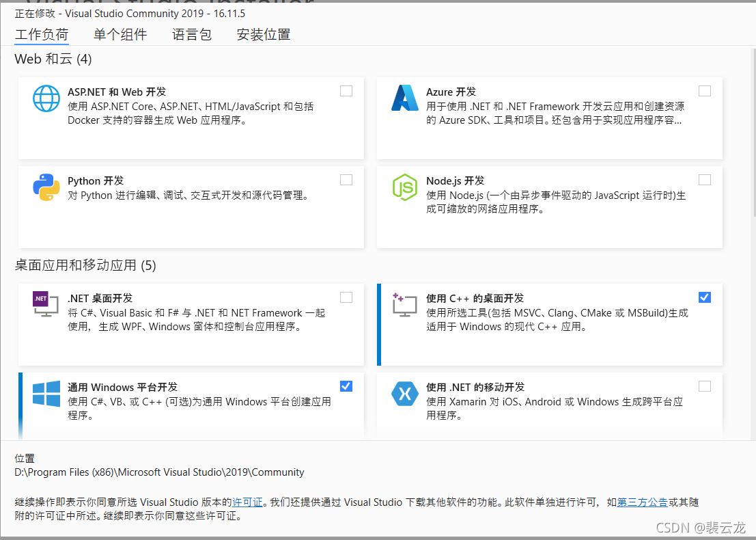Check the .NET 桌面开发 checkbox
Viewport: 756px width, 540px height.
pyautogui.click(x=346, y=298)
